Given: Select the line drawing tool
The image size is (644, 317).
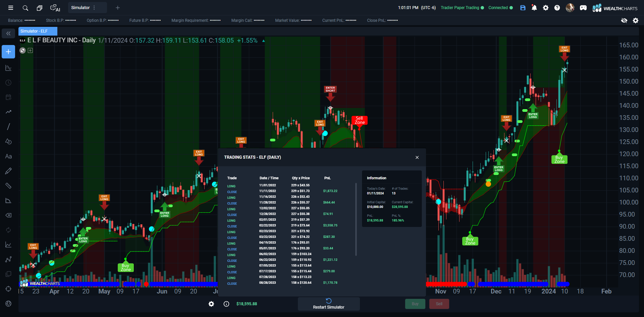Looking at the screenshot, I should tap(8, 127).
